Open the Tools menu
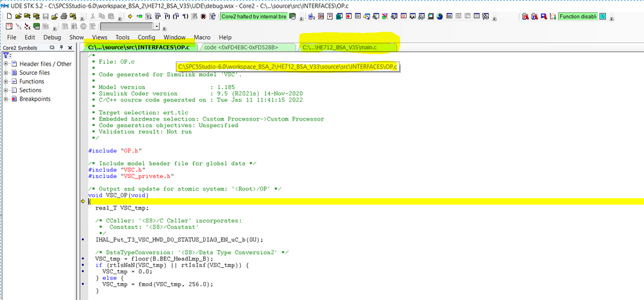 point(123,37)
